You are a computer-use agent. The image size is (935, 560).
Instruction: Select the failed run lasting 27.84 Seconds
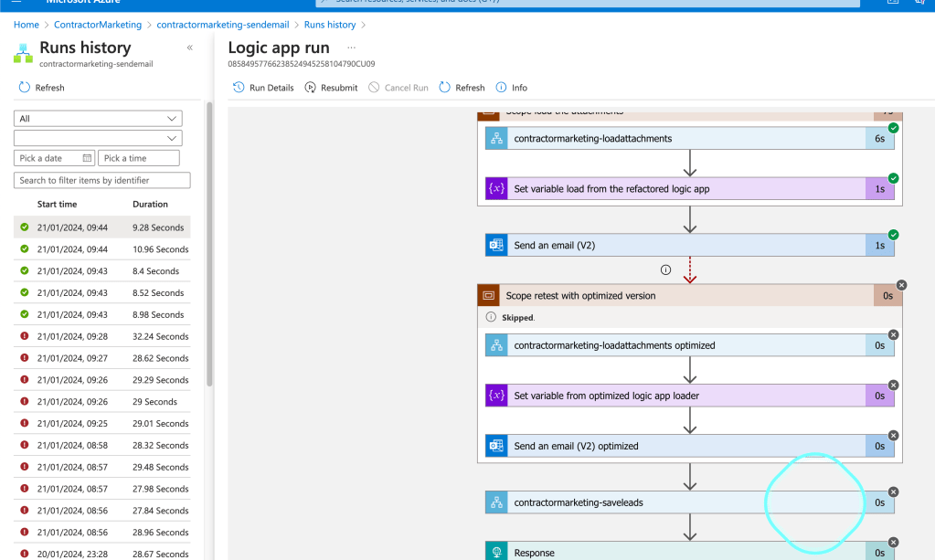[102, 511]
